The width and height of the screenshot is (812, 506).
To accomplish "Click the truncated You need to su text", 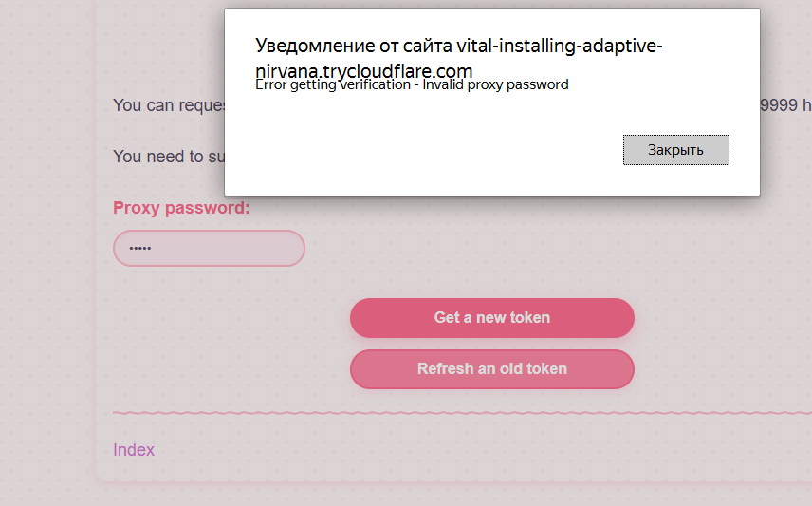I will point(169,157).
